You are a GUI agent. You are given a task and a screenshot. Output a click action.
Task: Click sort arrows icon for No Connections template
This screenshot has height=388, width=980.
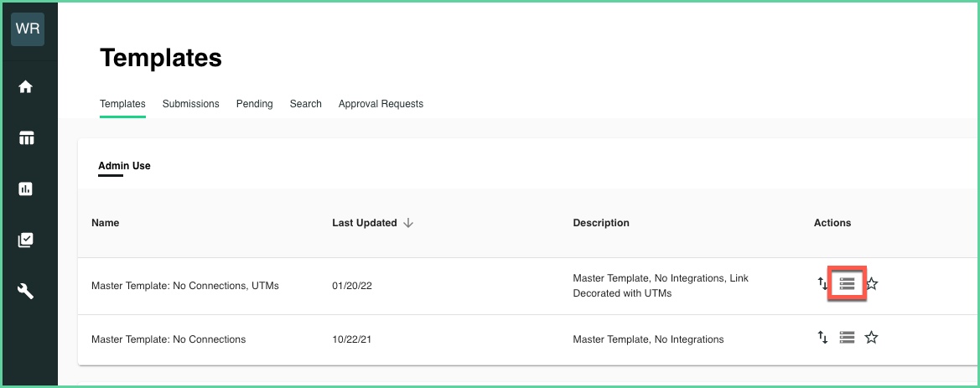[x=822, y=338]
